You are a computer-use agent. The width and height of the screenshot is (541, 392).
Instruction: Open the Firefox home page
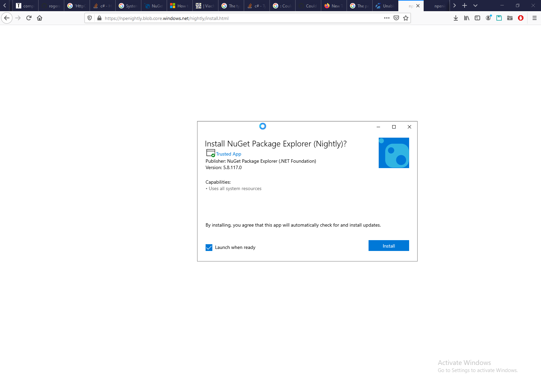[x=40, y=18]
